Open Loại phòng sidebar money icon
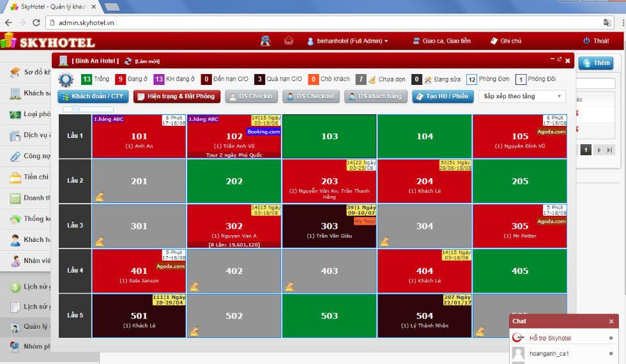626x364 pixels. coord(15,114)
